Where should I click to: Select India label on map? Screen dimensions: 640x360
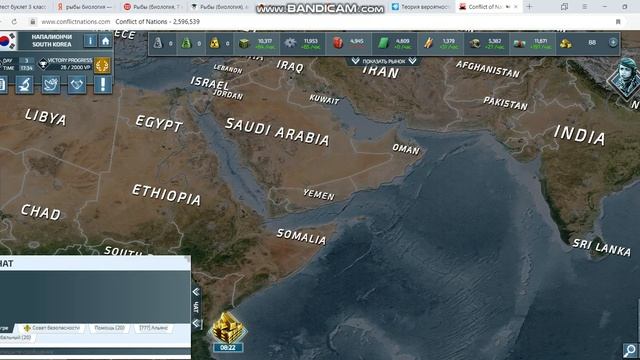tap(580, 135)
